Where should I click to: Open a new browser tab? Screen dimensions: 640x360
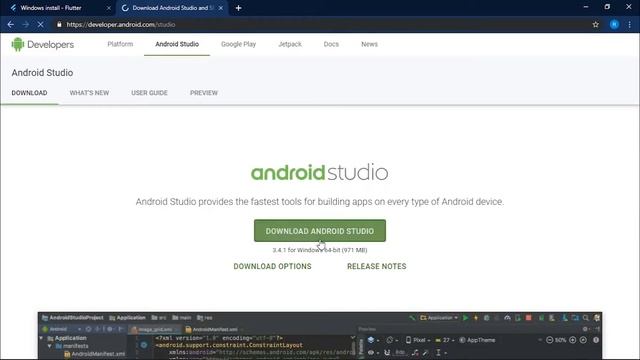point(238,8)
